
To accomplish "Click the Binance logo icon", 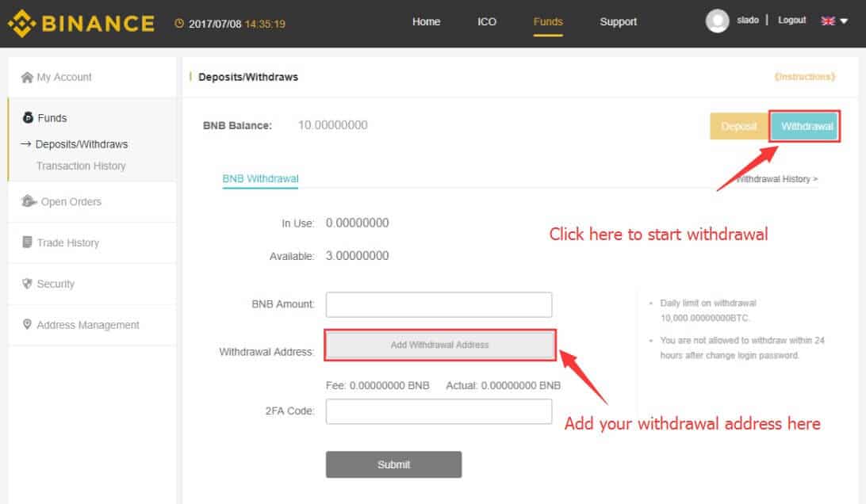I will point(21,23).
